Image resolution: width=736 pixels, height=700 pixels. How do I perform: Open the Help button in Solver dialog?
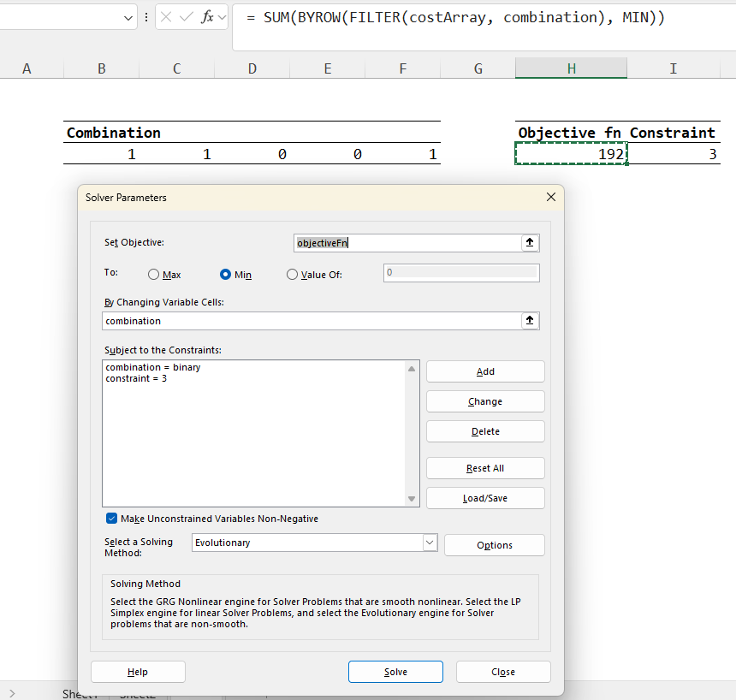click(x=138, y=672)
